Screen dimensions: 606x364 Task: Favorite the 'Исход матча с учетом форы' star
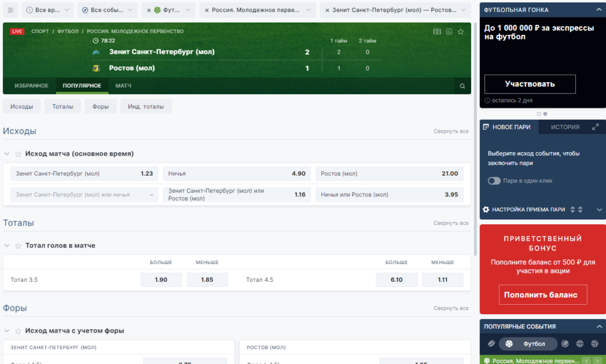click(18, 331)
